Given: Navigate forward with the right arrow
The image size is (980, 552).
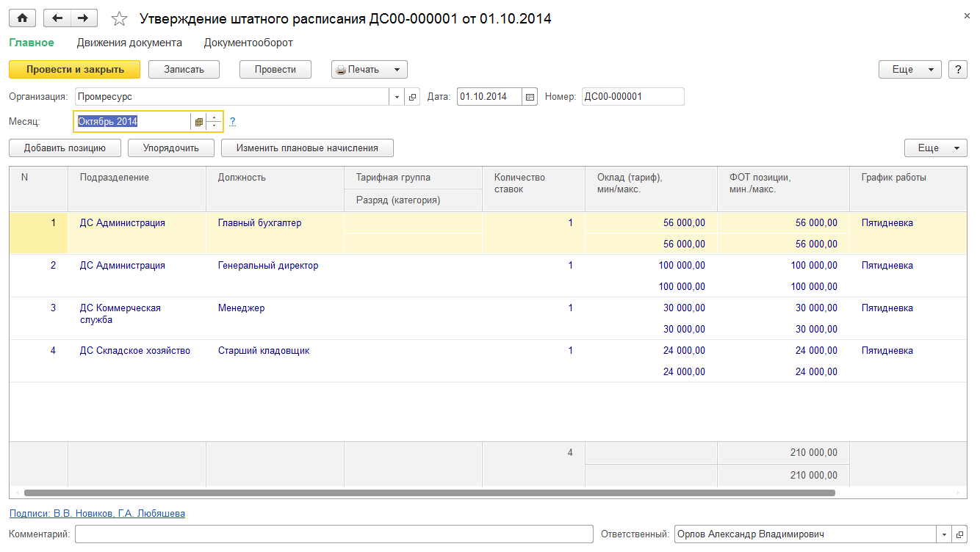Looking at the screenshot, I should pyautogui.click(x=84, y=18).
